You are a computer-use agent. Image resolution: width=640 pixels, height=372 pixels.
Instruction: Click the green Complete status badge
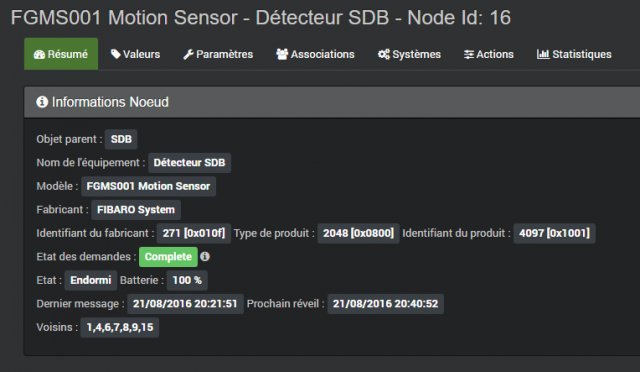click(x=168, y=257)
